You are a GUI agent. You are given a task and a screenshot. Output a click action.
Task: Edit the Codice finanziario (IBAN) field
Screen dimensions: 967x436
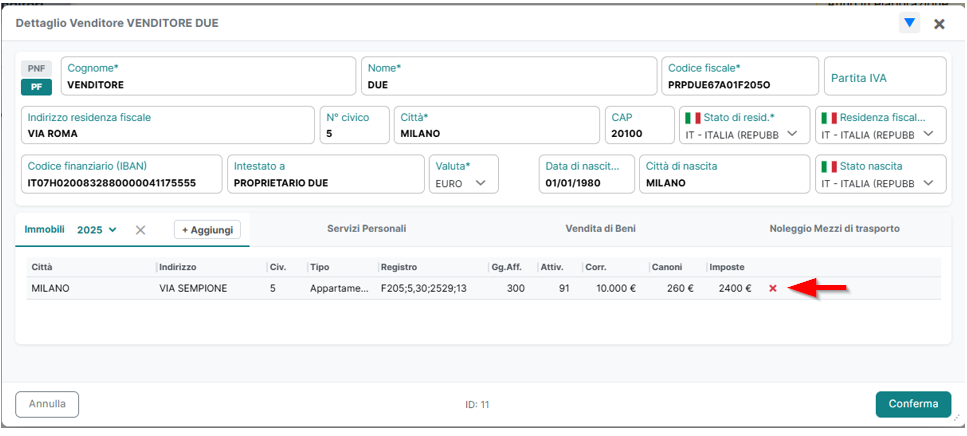(x=121, y=174)
